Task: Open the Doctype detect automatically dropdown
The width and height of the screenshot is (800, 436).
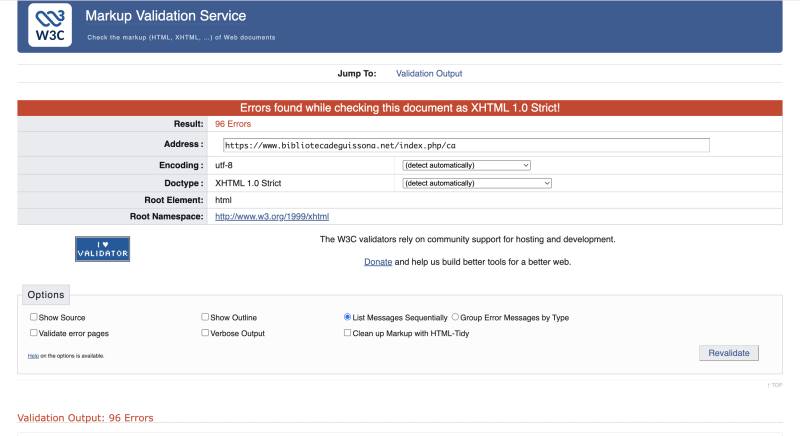Action: 477,183
